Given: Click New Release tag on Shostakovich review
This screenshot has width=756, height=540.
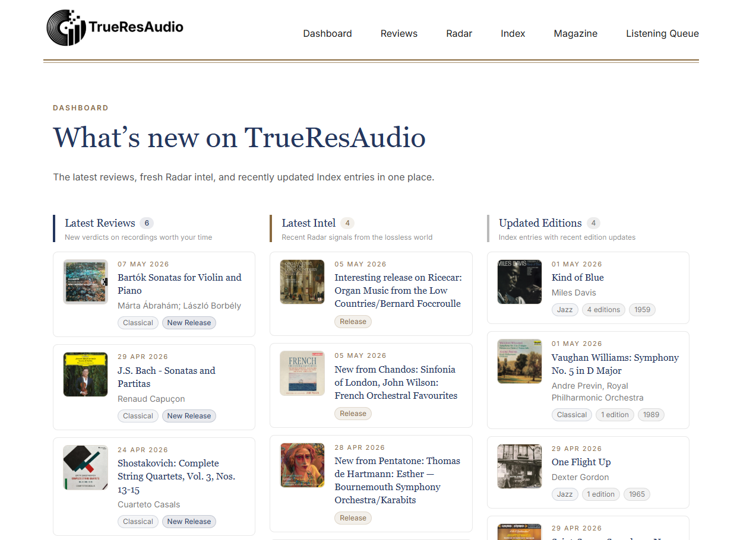Looking at the screenshot, I should click(189, 522).
